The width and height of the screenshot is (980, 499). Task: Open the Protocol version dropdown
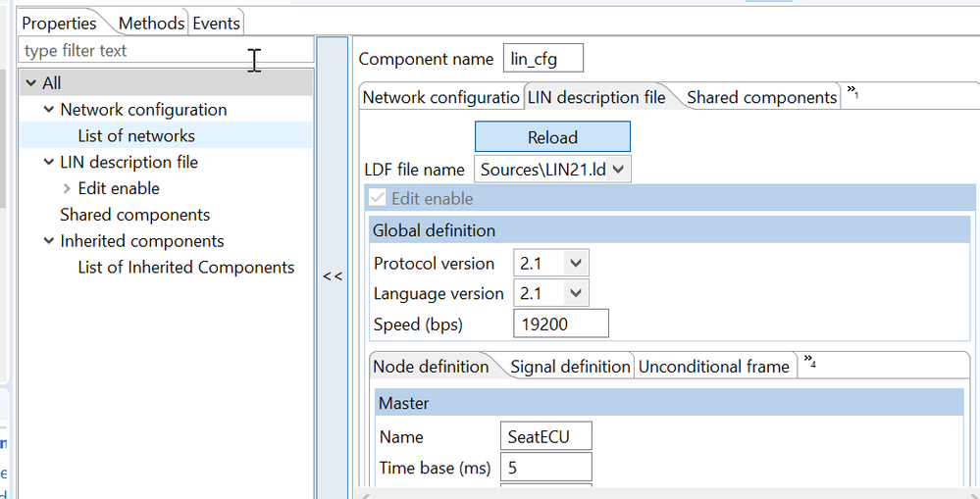pyautogui.click(x=577, y=263)
